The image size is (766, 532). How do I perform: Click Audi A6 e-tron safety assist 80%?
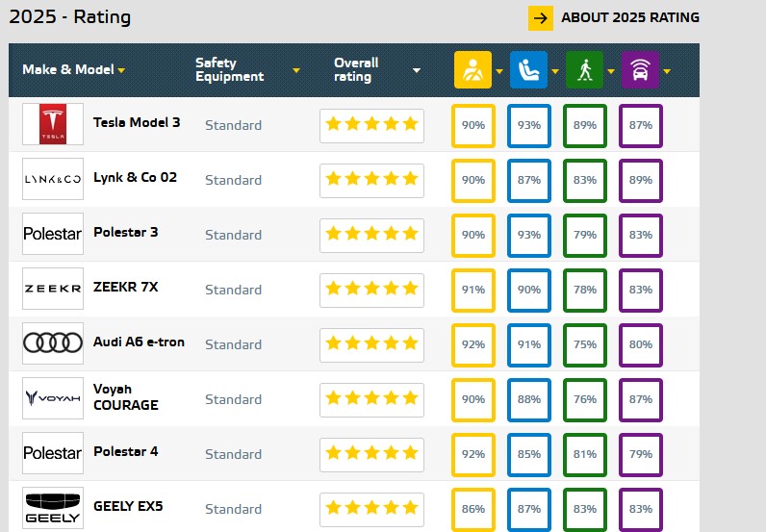coord(641,345)
